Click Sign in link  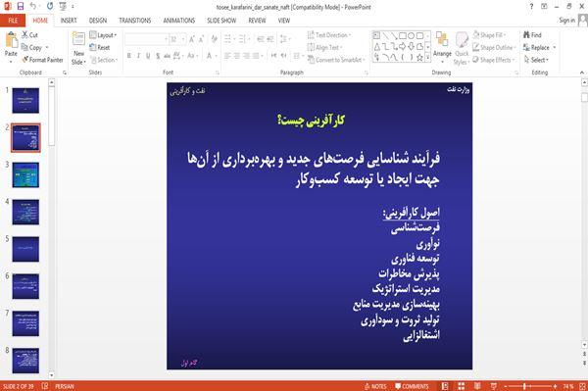point(566,21)
